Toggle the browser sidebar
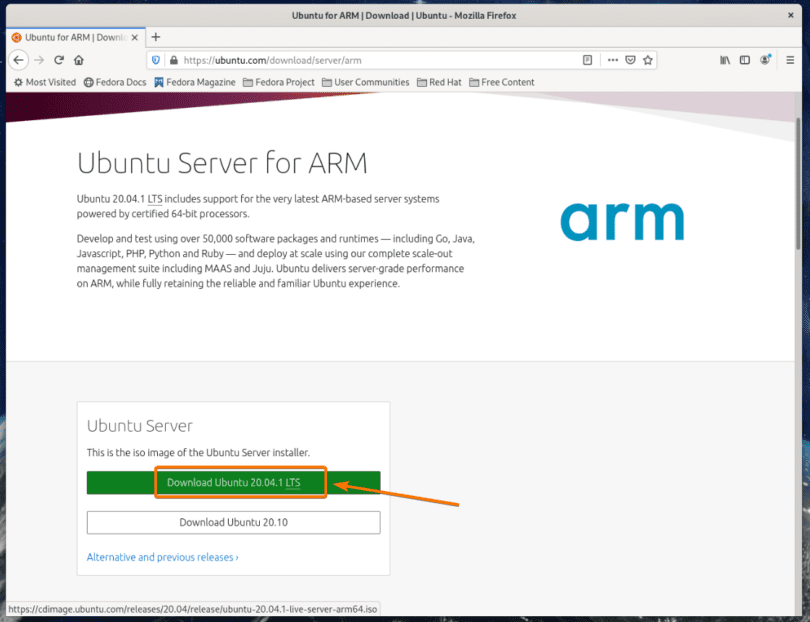Screen dimensions: 810x622 coord(745,60)
